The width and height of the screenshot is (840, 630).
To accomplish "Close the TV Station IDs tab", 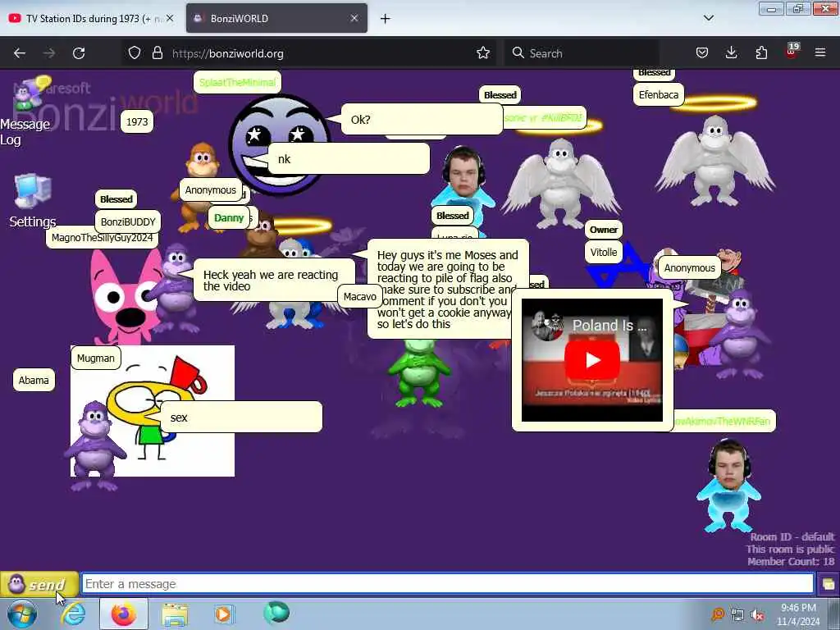I will coord(170,18).
